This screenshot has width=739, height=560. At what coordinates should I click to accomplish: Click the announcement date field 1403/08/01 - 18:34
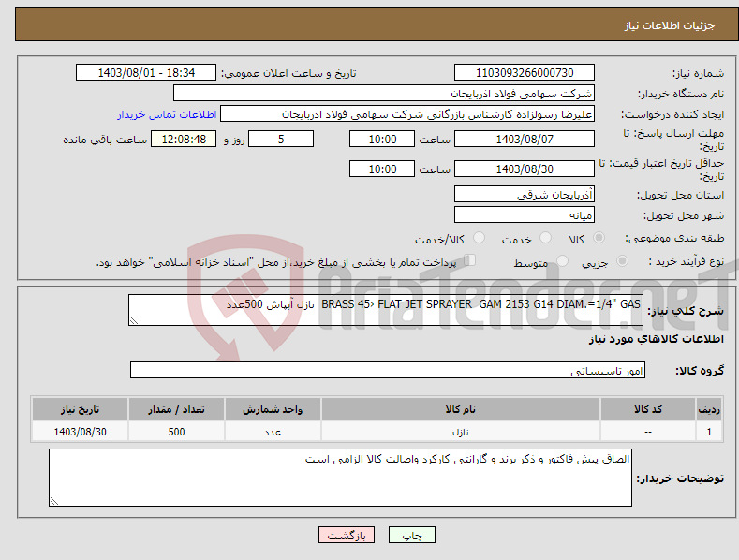(x=146, y=73)
